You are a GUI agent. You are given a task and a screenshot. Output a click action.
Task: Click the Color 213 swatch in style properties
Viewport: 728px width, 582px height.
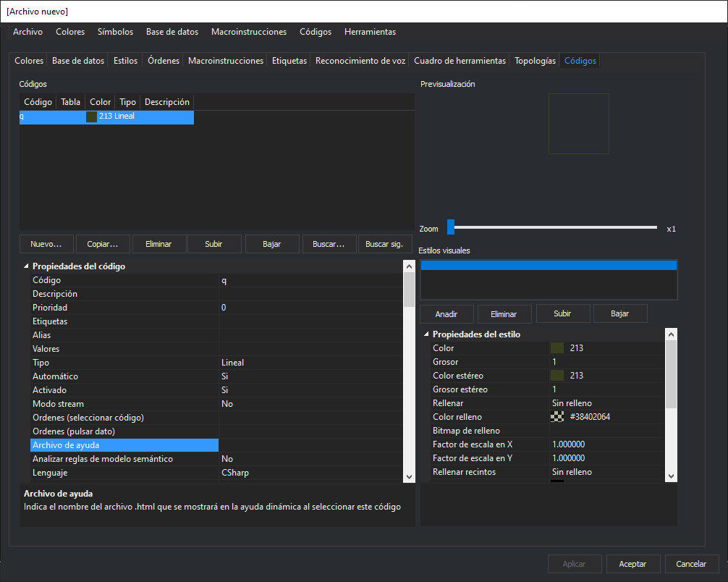point(557,348)
